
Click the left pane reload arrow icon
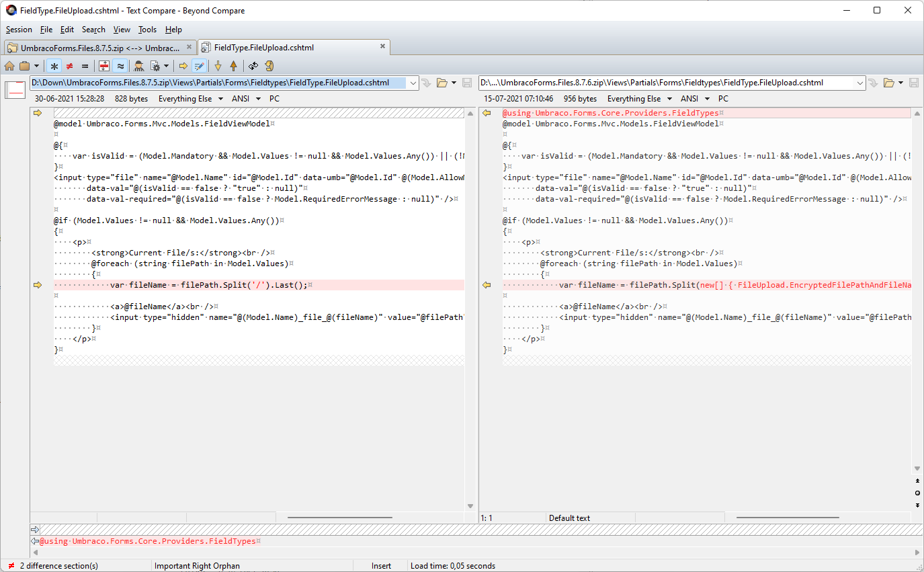426,83
